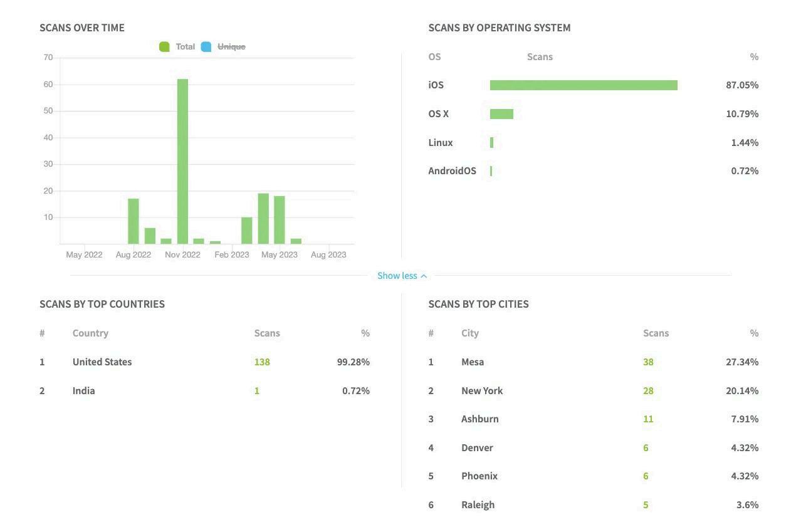Open New York scan count 28
This screenshot has height=532, width=801.
[x=648, y=391]
